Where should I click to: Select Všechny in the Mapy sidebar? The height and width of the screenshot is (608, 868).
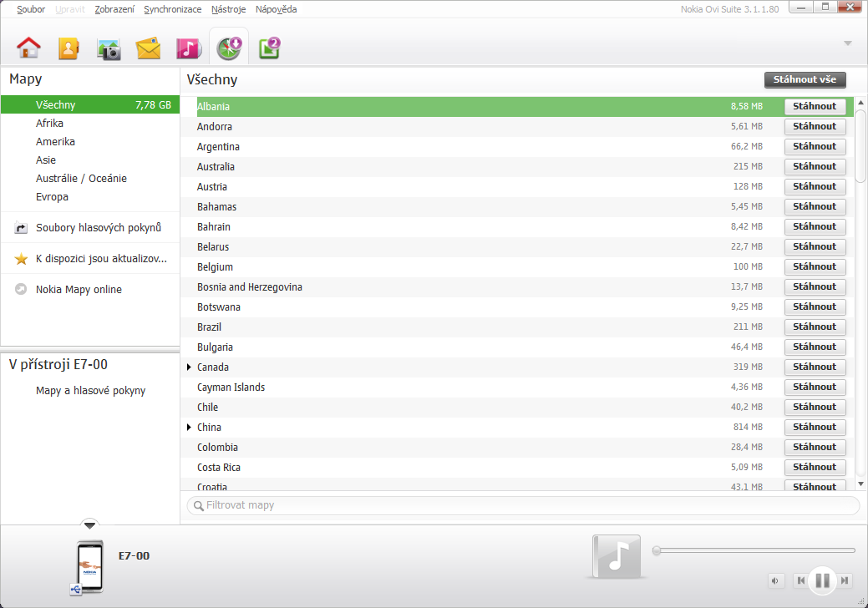pos(90,104)
